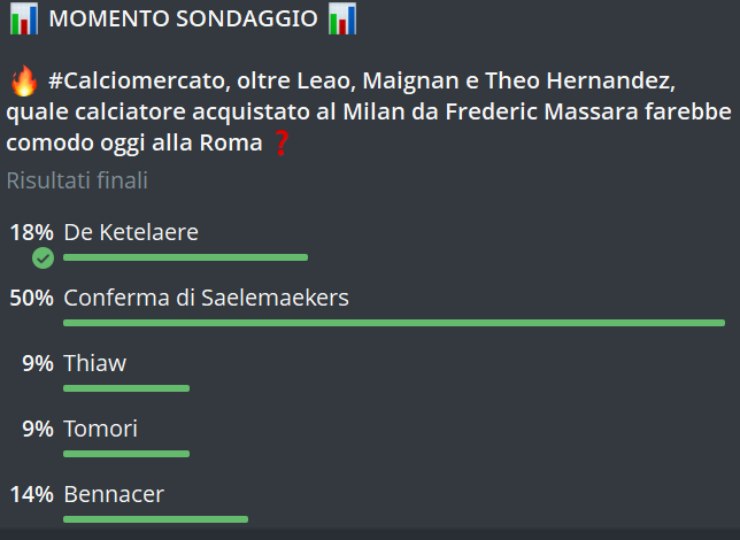
Task: Click the bar chart emoji before MOMENTO SONDAGGIO
Action: [22, 20]
